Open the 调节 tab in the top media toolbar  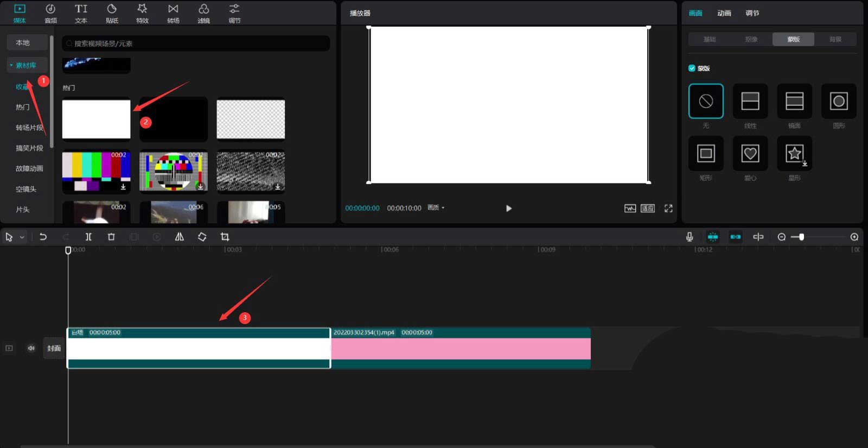click(234, 14)
